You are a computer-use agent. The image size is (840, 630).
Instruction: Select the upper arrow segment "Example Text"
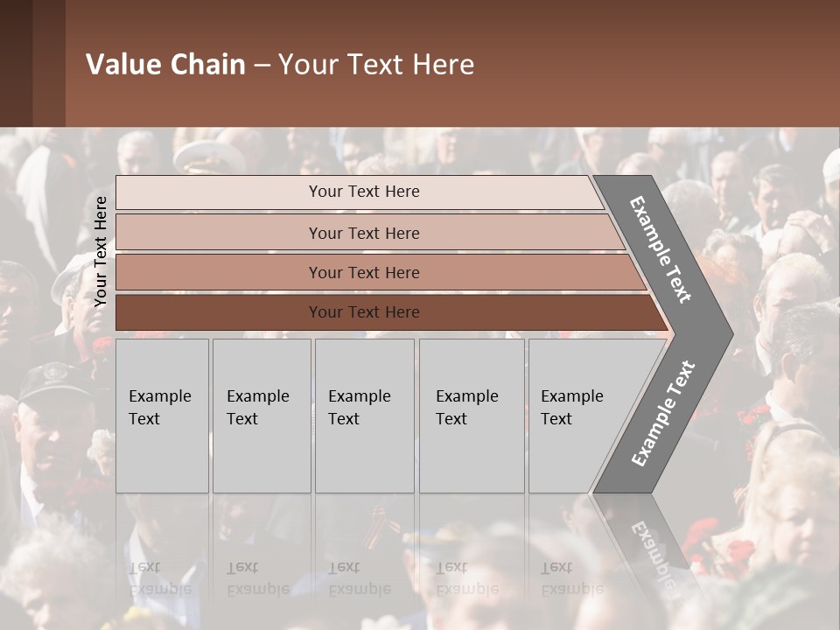[661, 249]
